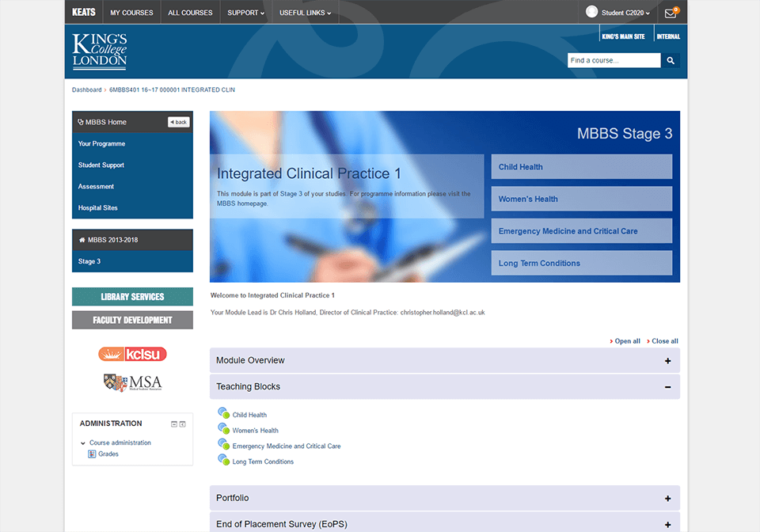Click the Open all link
The image size is (760, 532).
pos(627,341)
